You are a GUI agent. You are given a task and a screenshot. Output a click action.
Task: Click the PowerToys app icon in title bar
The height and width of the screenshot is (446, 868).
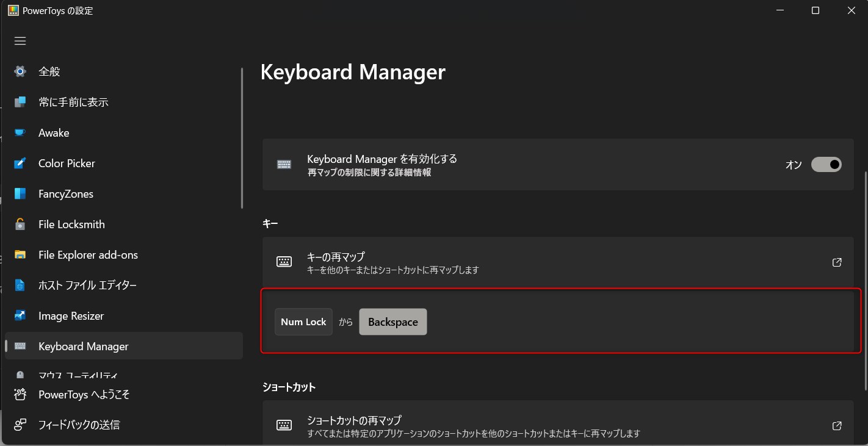[13, 10]
